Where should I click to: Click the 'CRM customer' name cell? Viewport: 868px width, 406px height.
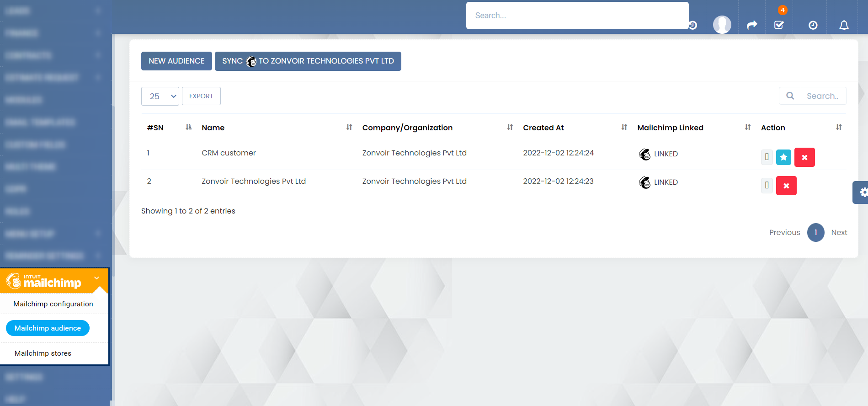229,153
